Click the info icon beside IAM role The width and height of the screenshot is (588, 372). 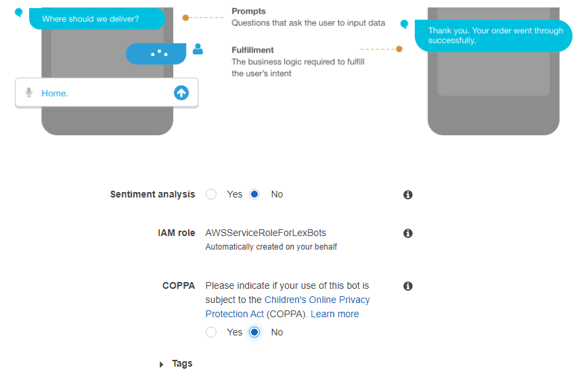[x=407, y=233]
